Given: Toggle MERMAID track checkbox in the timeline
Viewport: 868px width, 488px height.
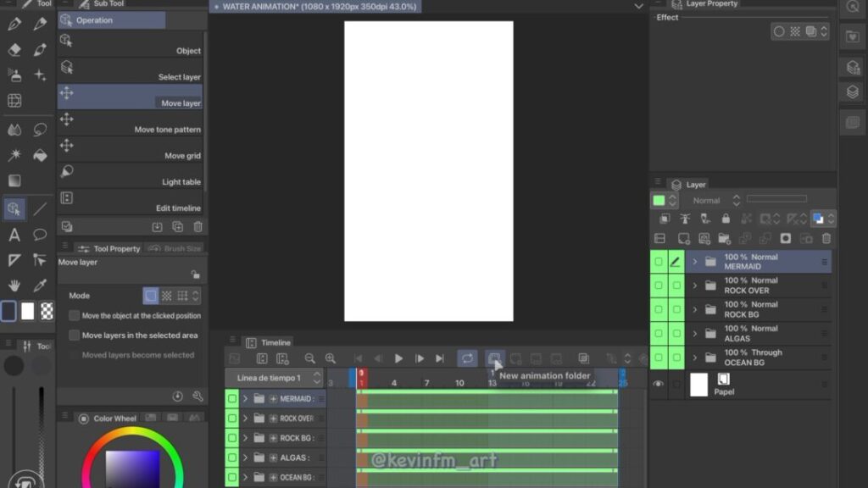Looking at the screenshot, I should pos(232,398).
